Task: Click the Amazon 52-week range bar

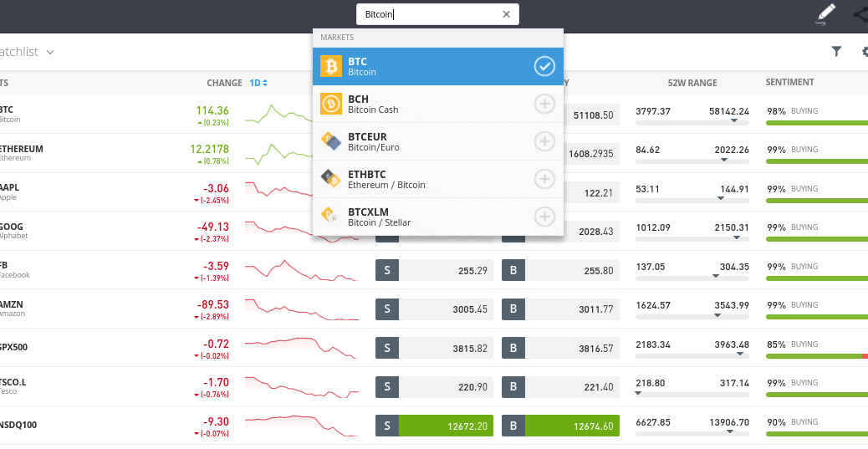Action: tap(692, 317)
